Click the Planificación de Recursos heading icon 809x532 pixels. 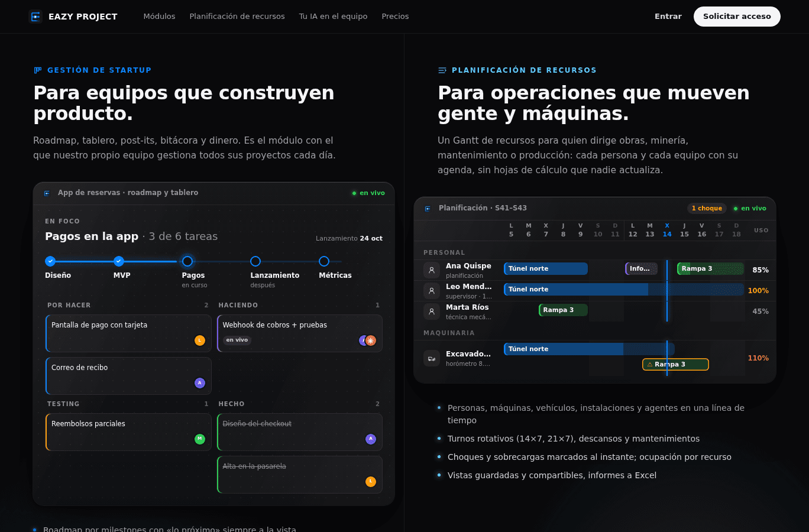[x=442, y=70]
